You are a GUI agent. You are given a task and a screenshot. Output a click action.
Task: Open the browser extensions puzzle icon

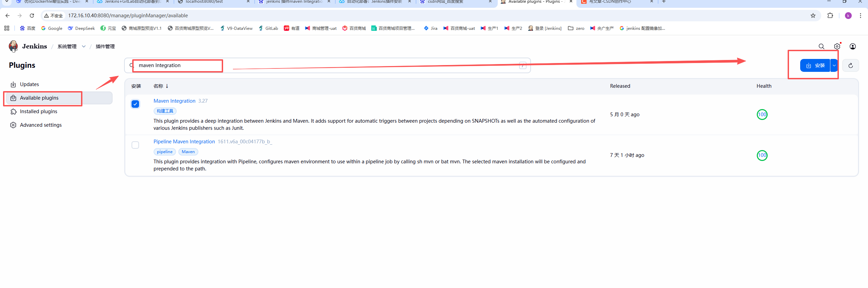tap(830, 16)
